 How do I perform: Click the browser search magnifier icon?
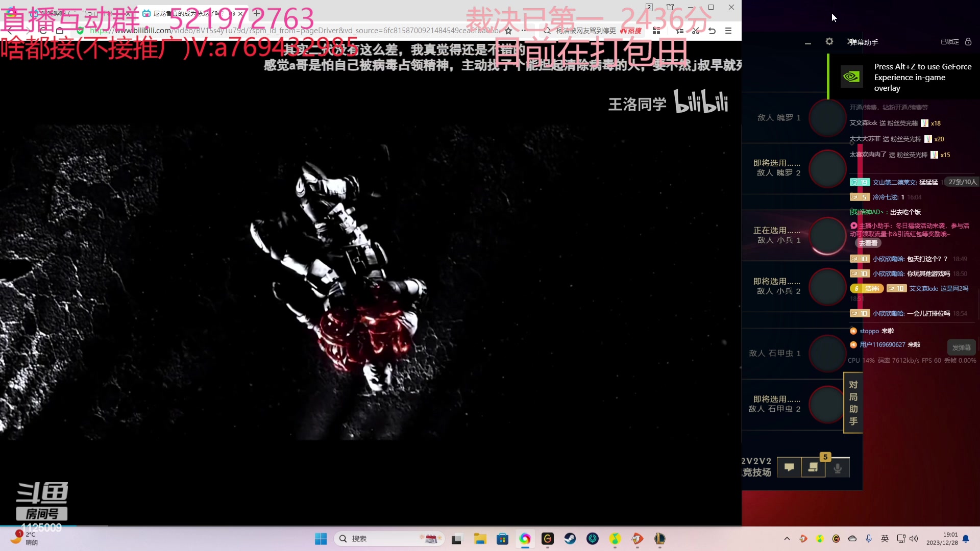pyautogui.click(x=547, y=31)
